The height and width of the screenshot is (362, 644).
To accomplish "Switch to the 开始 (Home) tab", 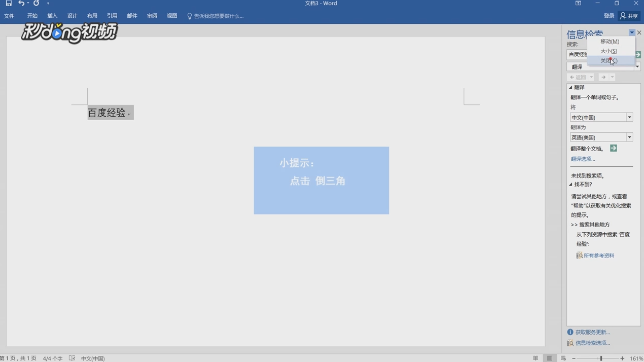I will point(32,16).
